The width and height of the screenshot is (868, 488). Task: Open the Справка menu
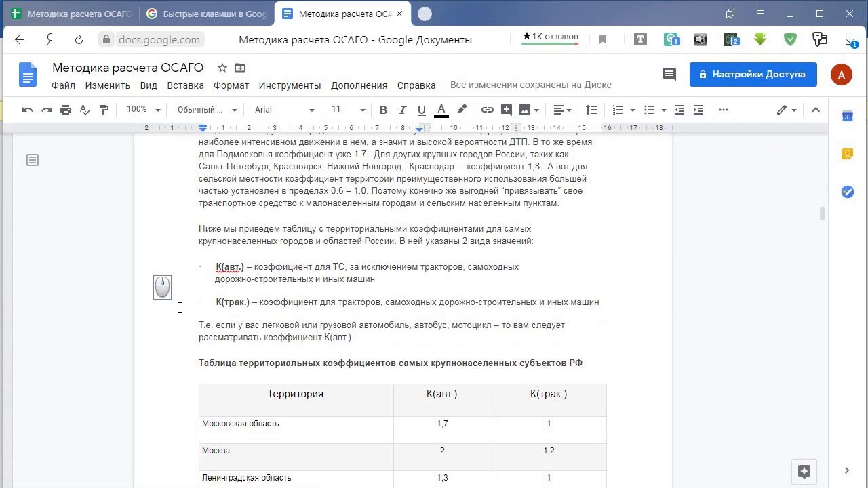click(416, 85)
